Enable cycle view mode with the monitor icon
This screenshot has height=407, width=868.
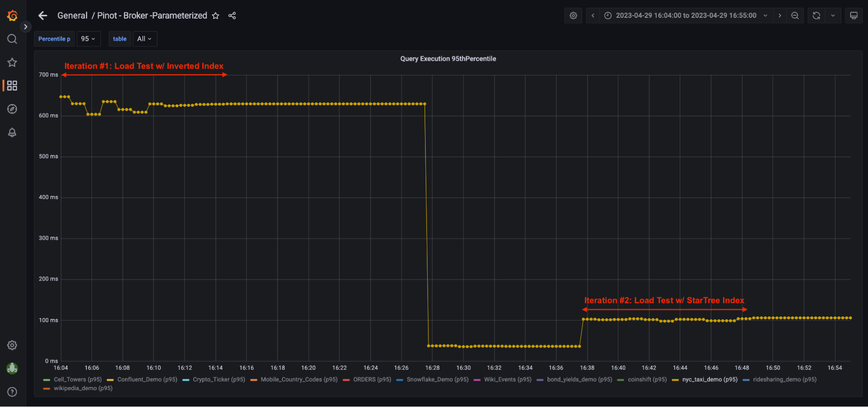[x=854, y=15]
